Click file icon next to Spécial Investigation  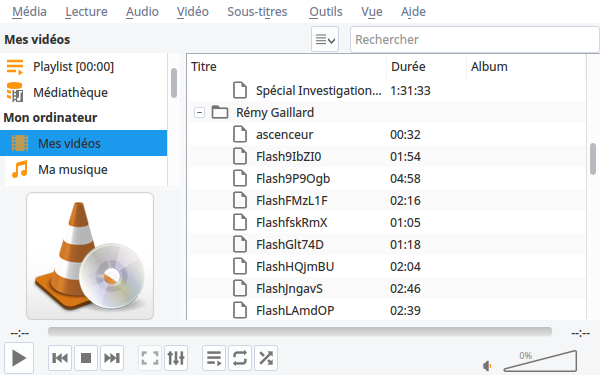[x=240, y=91]
